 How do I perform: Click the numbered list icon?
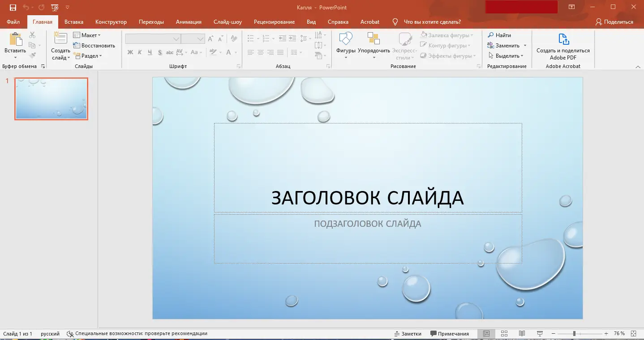(x=266, y=38)
